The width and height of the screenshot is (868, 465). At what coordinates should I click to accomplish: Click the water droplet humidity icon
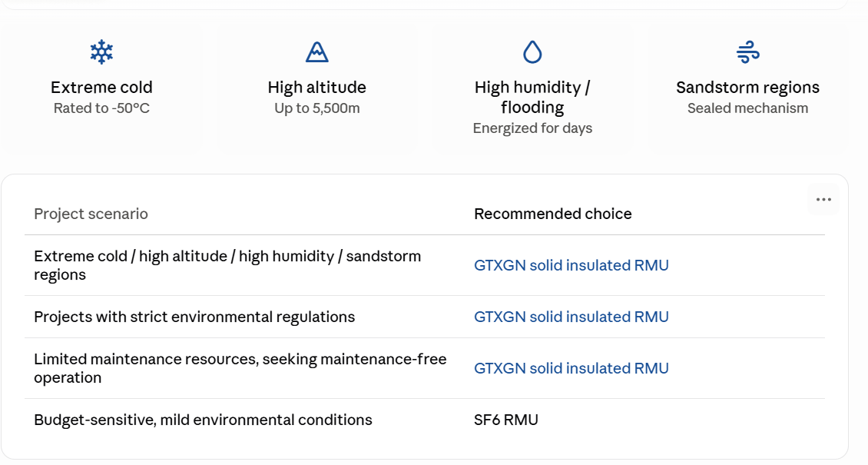[532, 52]
